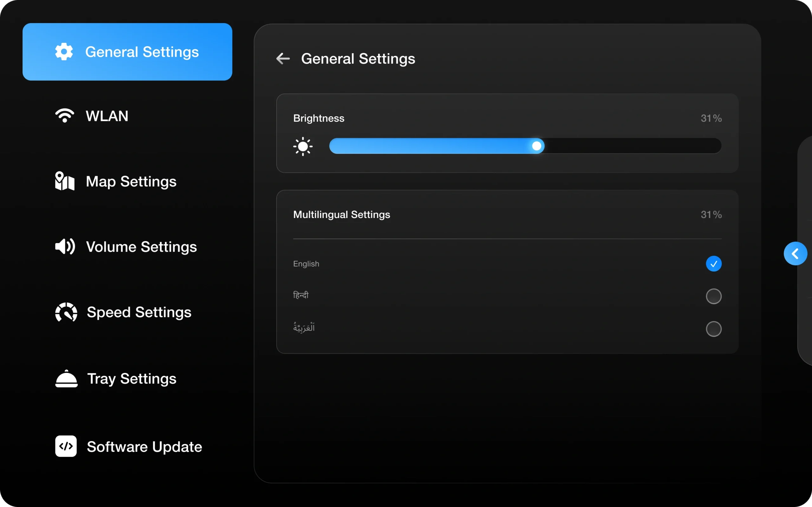Click the Software Update code icon
The height and width of the screenshot is (507, 812).
pyautogui.click(x=66, y=446)
